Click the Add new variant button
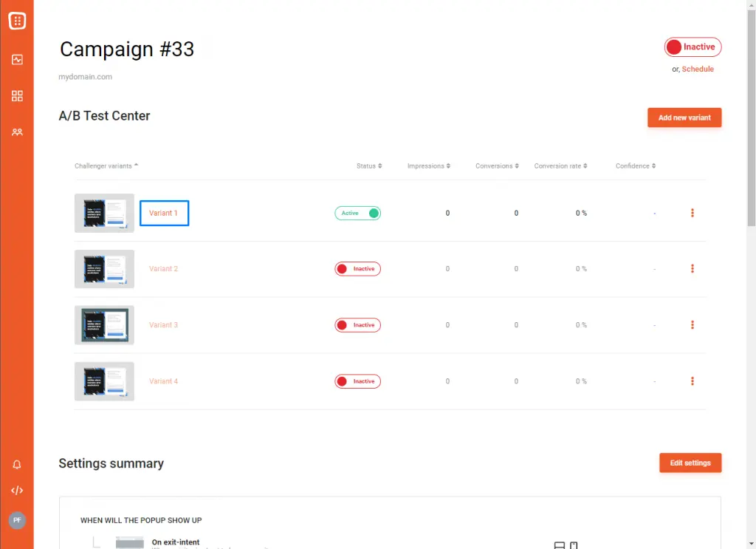The image size is (756, 549). [x=684, y=117]
